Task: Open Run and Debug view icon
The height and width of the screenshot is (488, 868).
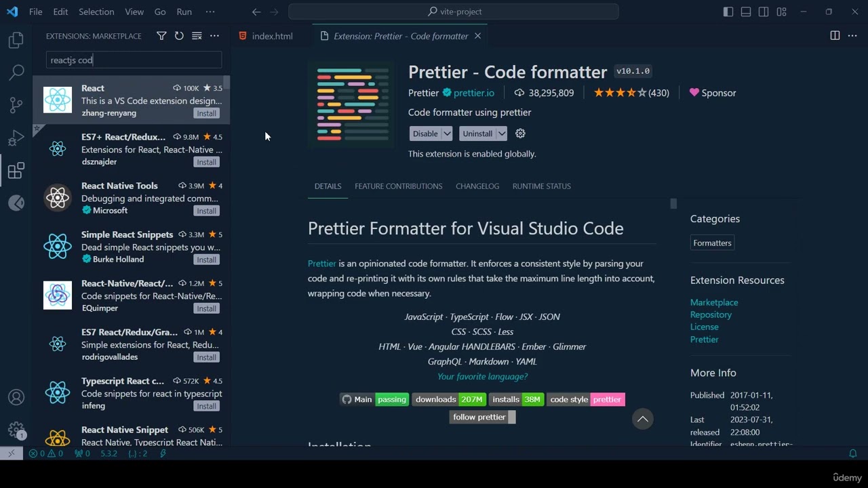Action: coord(16,138)
